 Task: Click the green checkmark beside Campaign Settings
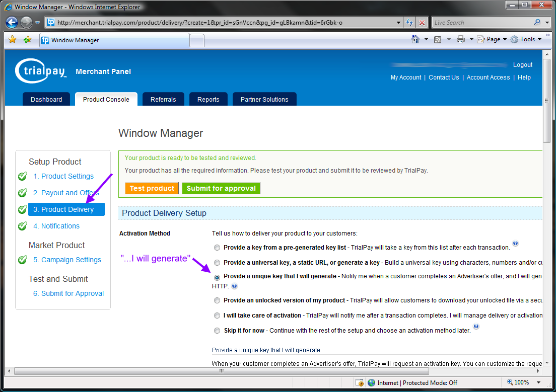click(x=22, y=260)
